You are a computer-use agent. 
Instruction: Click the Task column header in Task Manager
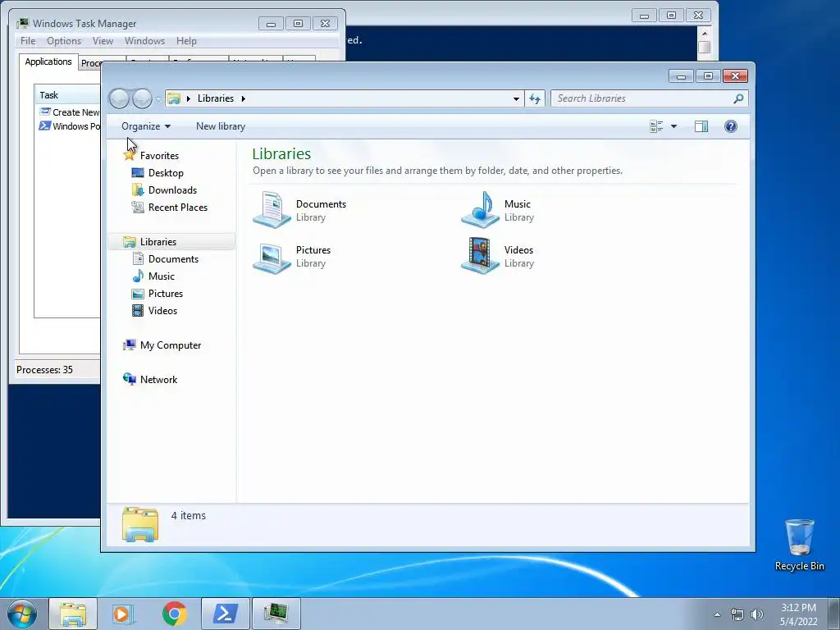(x=67, y=95)
